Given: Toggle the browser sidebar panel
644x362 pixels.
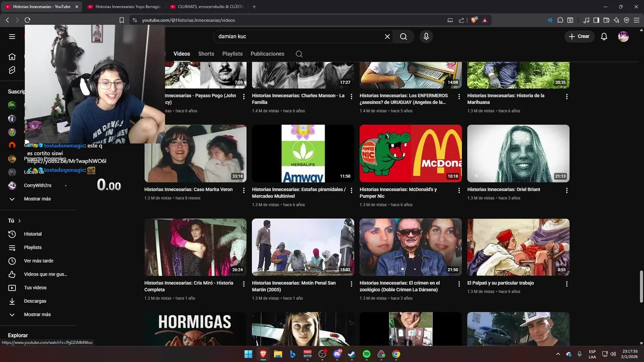Looking at the screenshot, I should 596,20.
